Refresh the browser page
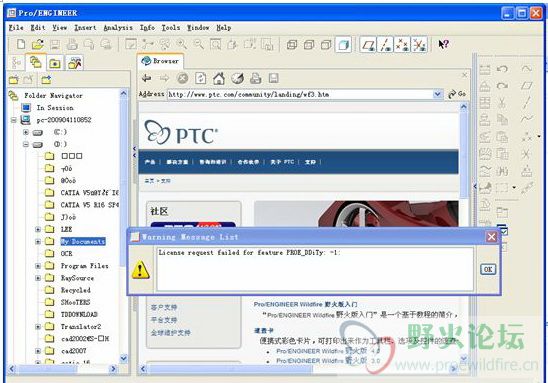The height and width of the screenshot is (383, 548). coord(200,78)
